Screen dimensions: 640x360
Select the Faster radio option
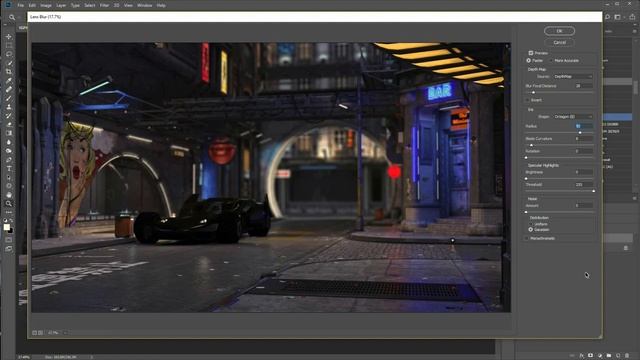click(529, 60)
